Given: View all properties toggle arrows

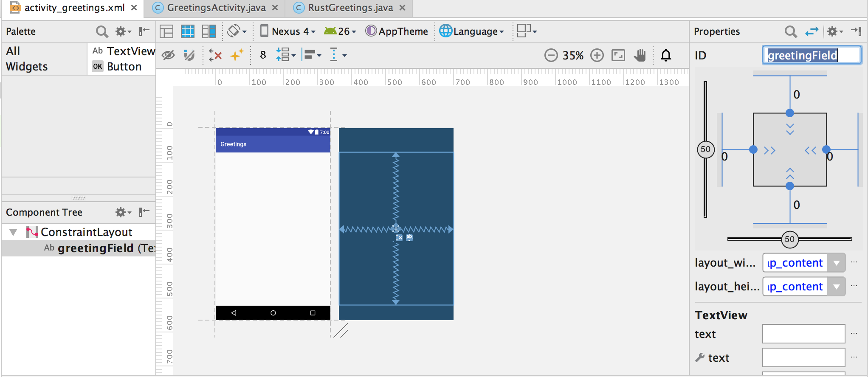Looking at the screenshot, I should 812,31.
